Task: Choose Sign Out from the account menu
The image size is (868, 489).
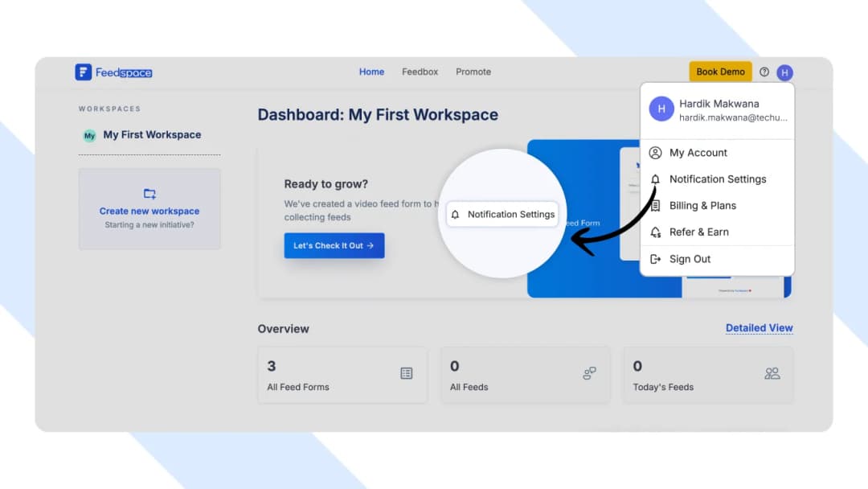Action: pyautogui.click(x=690, y=259)
